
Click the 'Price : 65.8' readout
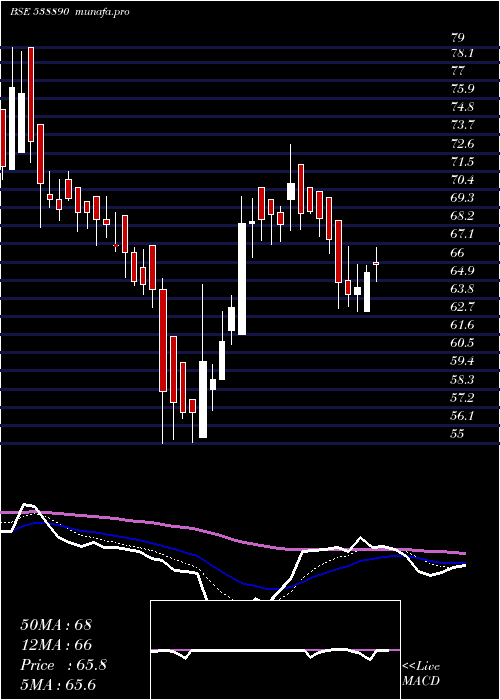pyautogui.click(x=63, y=665)
